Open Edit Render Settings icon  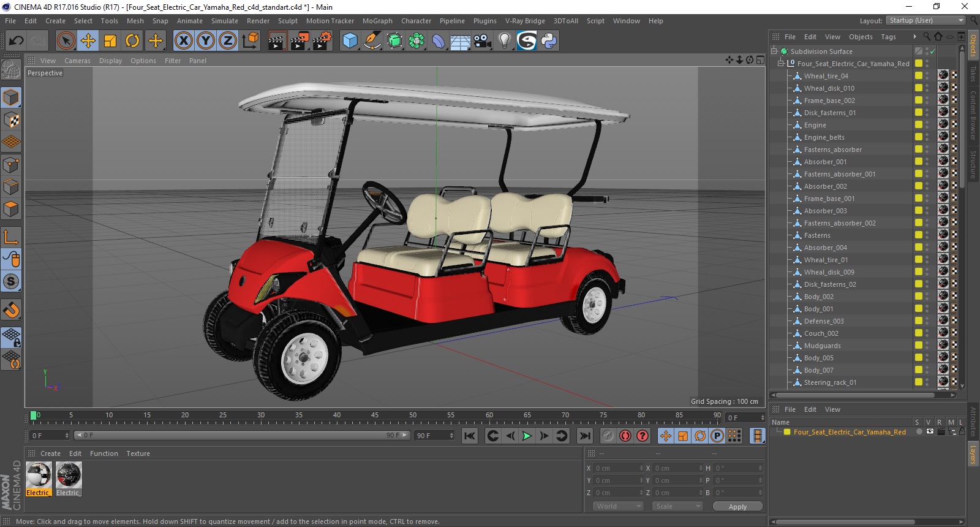point(322,41)
